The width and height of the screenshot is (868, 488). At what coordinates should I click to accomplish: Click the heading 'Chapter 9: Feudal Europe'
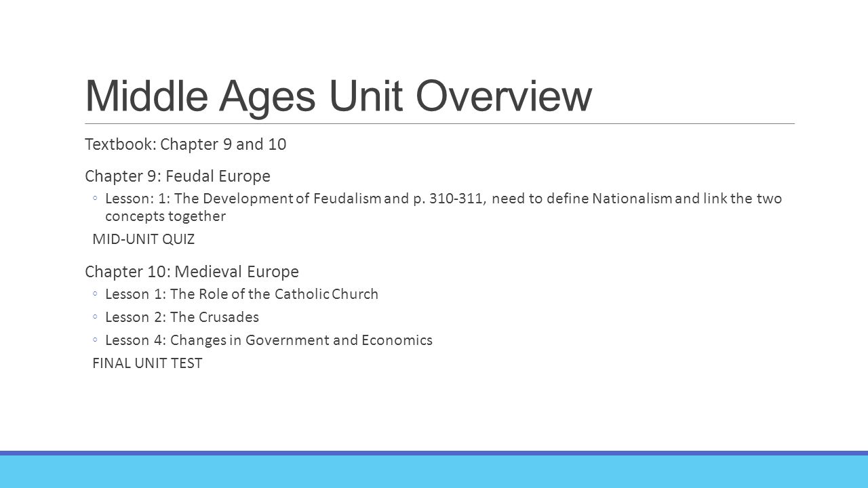pos(178,176)
